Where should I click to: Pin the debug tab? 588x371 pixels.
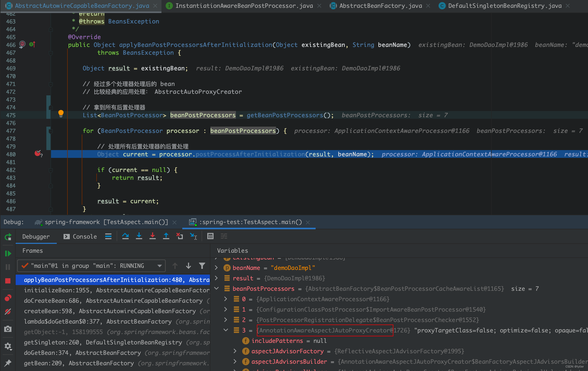pos(8,363)
